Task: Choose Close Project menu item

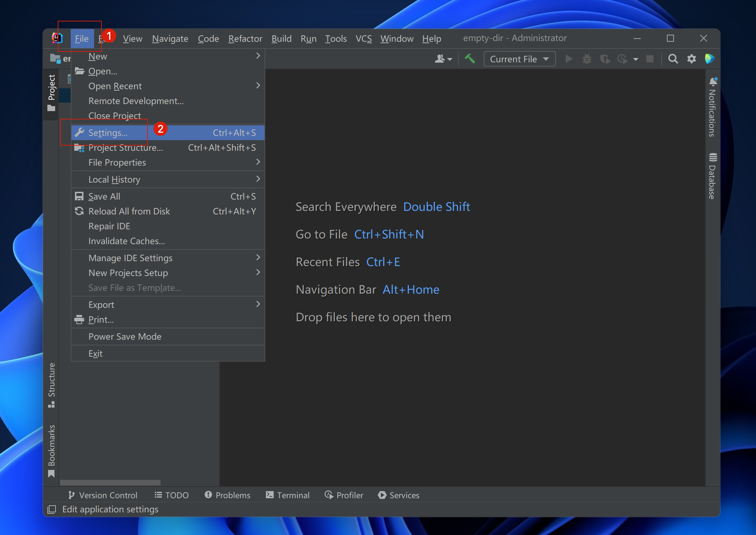Action: 168,116
